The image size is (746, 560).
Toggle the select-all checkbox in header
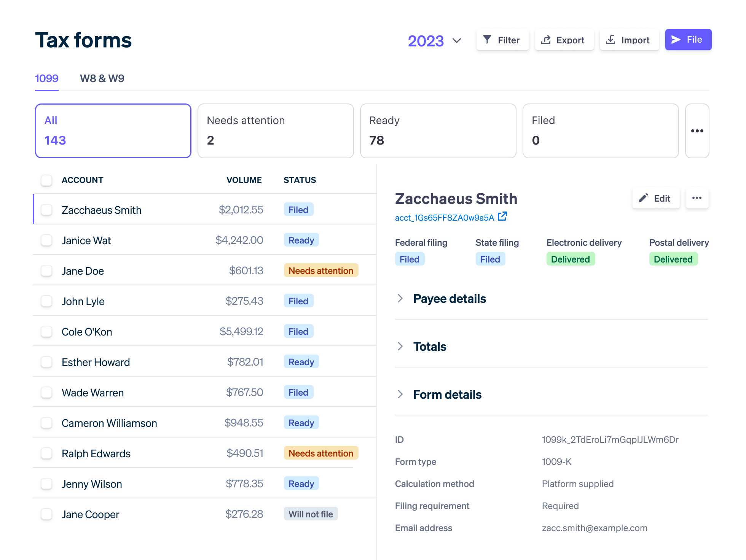pyautogui.click(x=46, y=180)
